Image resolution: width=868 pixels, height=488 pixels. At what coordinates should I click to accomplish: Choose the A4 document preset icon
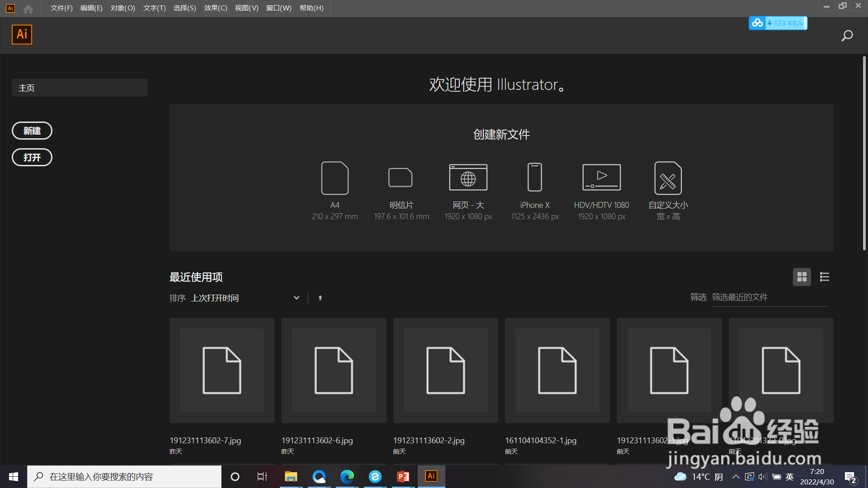[335, 178]
